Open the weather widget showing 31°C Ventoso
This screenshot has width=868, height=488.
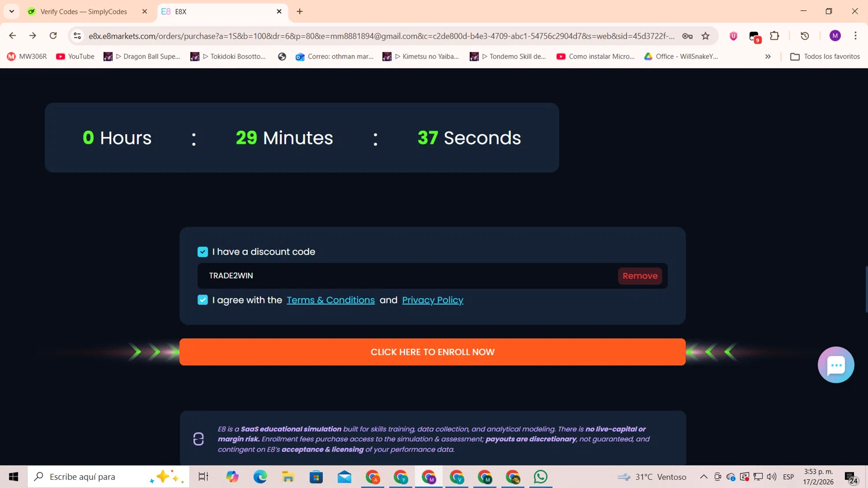point(652,477)
